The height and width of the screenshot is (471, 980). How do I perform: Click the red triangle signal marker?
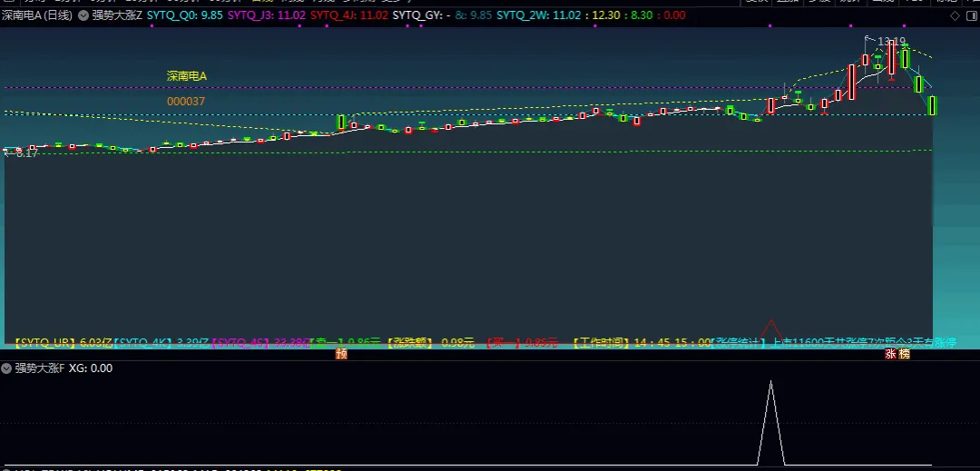tap(770, 329)
